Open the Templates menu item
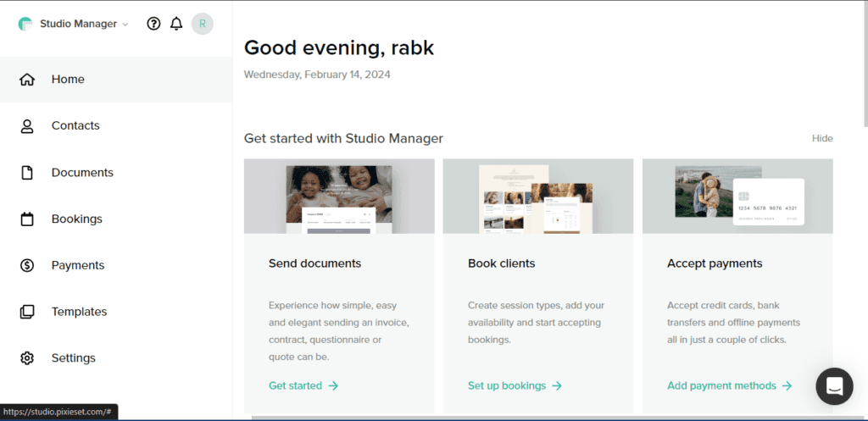This screenshot has height=421, width=868. pyautogui.click(x=79, y=312)
